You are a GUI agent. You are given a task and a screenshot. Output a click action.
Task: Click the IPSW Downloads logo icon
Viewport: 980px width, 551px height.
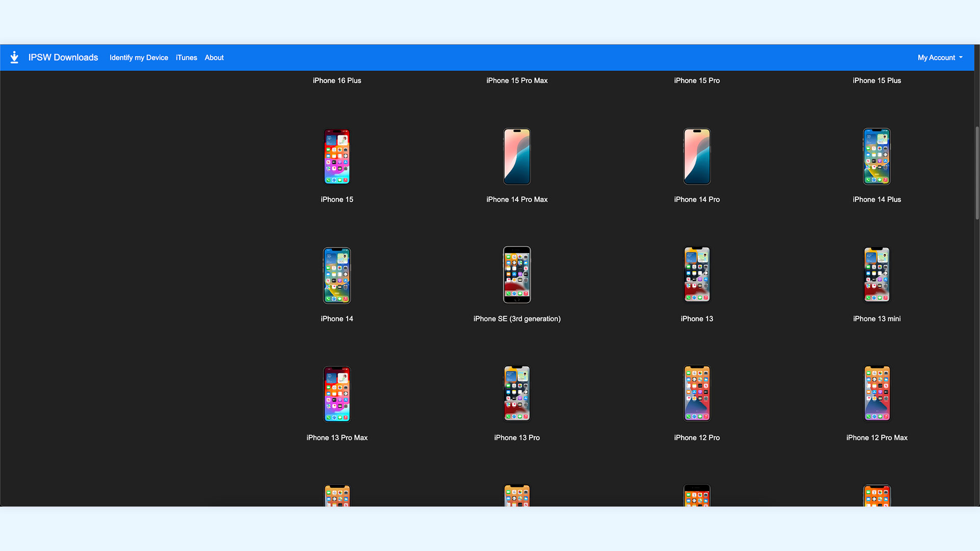pyautogui.click(x=14, y=57)
